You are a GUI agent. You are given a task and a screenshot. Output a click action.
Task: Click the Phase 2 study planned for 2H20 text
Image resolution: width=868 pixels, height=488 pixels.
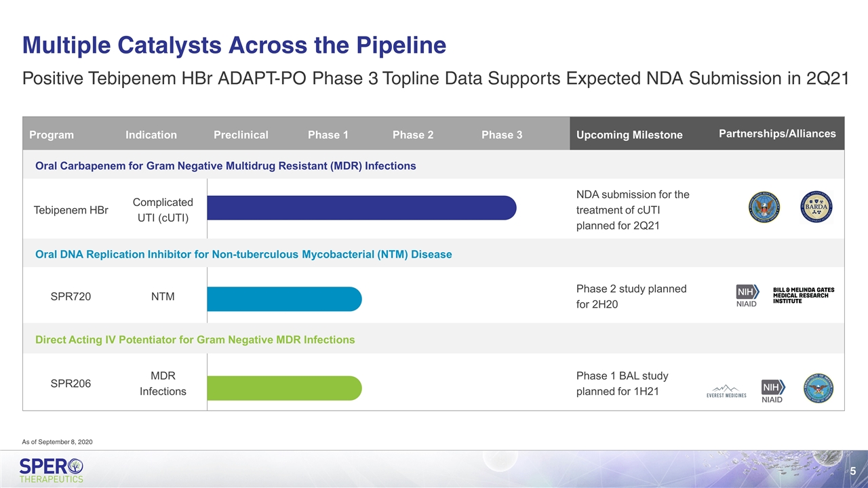tap(631, 297)
